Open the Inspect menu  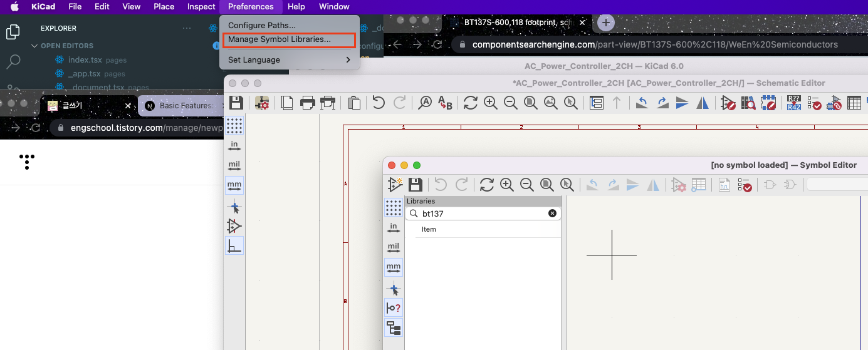(x=201, y=7)
